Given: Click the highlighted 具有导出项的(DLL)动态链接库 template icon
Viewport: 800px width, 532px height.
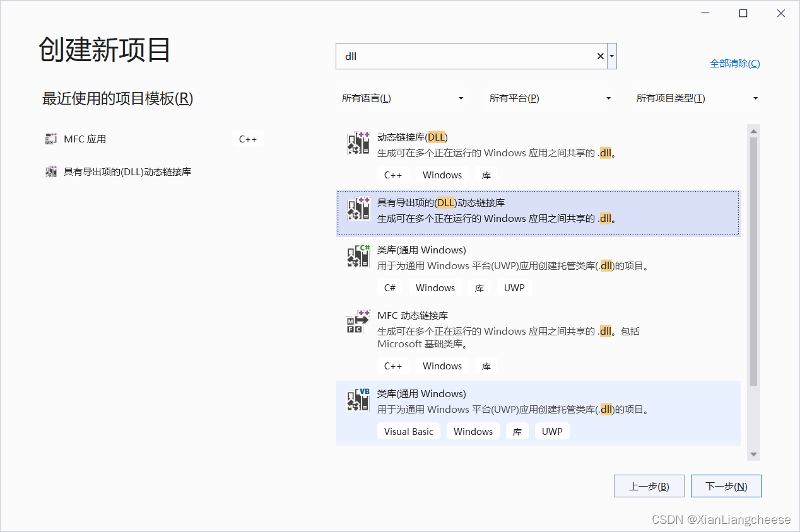Looking at the screenshot, I should pos(358,209).
